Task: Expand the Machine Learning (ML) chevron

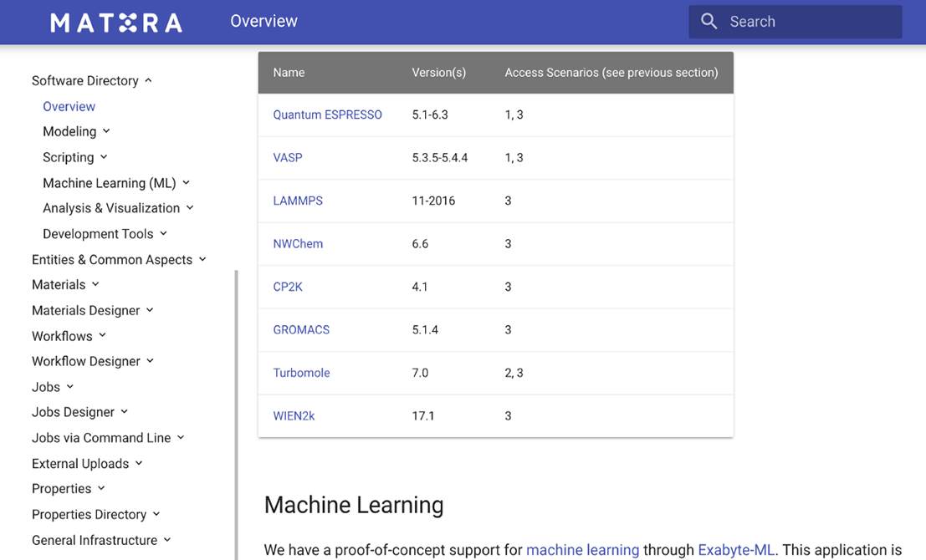Action: (186, 183)
